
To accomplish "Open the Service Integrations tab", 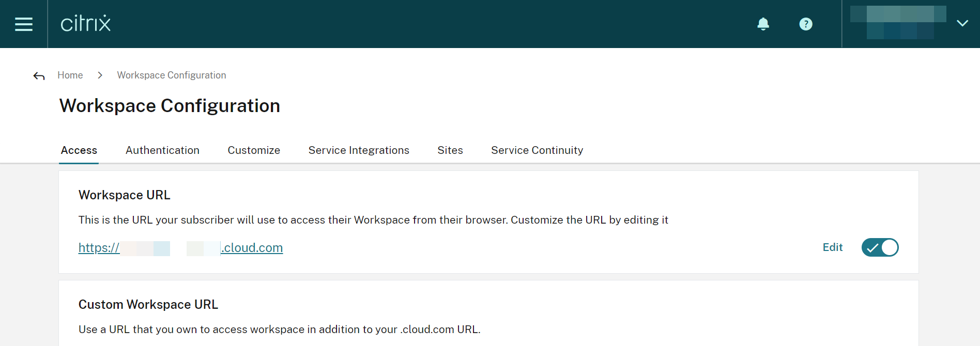I will coord(359,150).
